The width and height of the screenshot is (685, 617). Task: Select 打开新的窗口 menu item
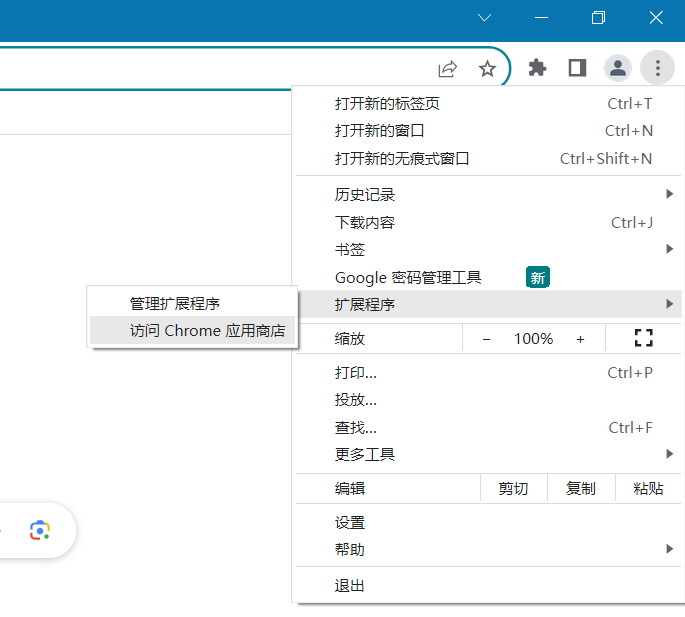pos(488,131)
